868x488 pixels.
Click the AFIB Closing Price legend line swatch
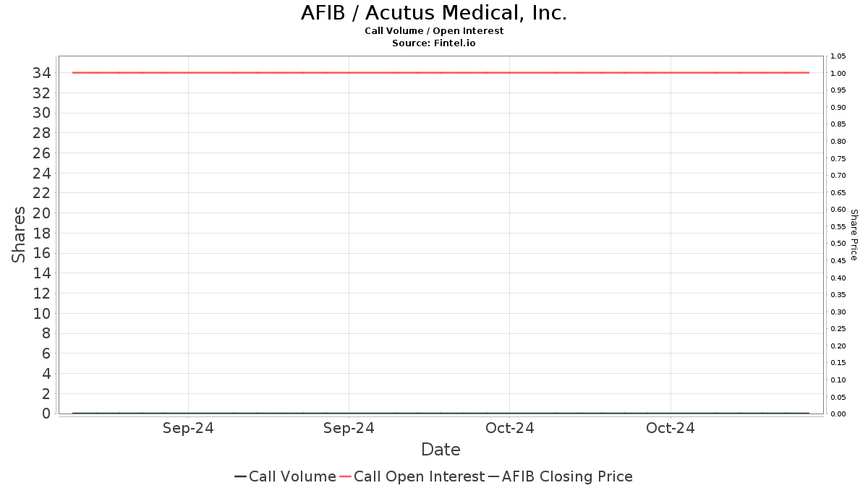494,476
